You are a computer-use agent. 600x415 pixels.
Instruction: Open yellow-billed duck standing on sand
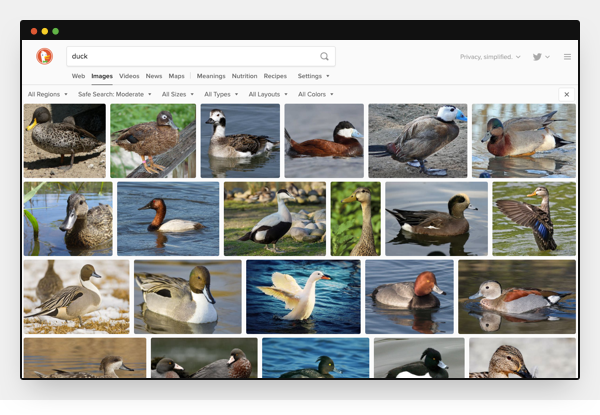click(65, 140)
